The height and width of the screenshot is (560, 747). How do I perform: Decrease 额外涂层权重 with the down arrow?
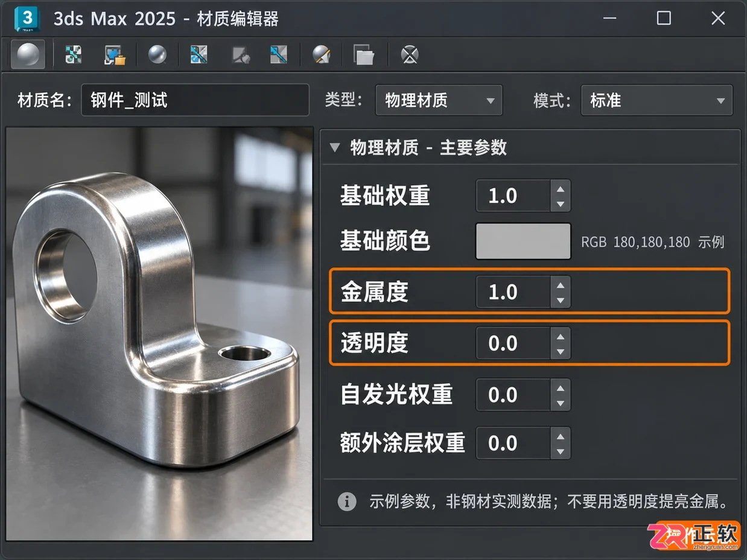[561, 451]
